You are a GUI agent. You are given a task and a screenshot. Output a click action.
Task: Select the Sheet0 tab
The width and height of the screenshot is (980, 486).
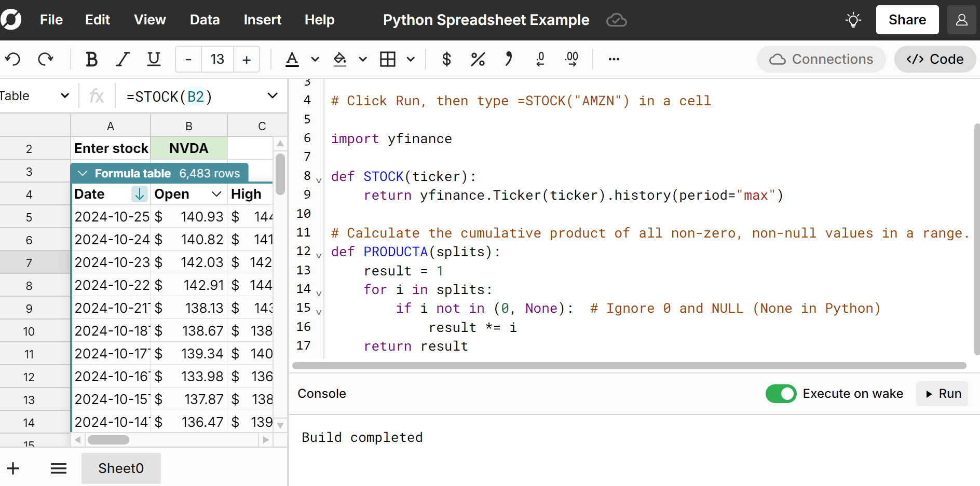(x=120, y=468)
